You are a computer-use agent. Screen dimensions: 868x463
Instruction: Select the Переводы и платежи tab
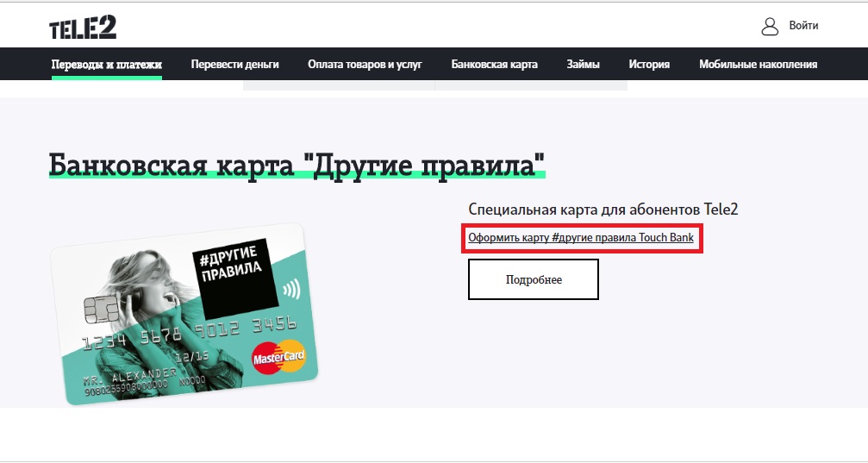click(x=106, y=65)
